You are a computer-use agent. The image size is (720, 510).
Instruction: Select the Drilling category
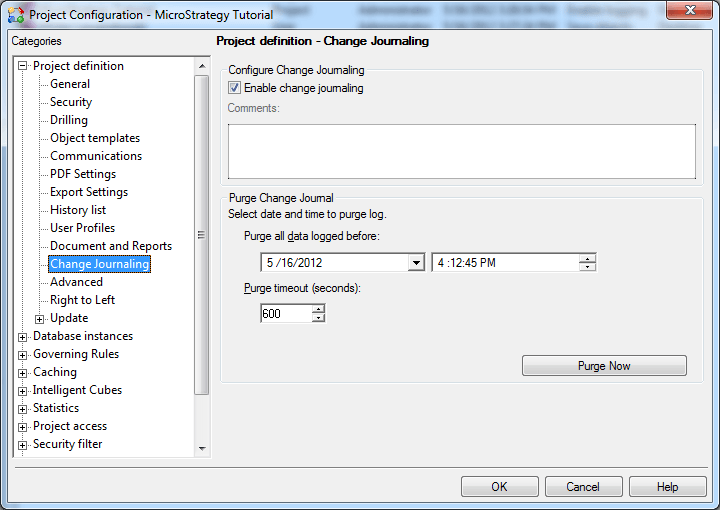tap(69, 120)
